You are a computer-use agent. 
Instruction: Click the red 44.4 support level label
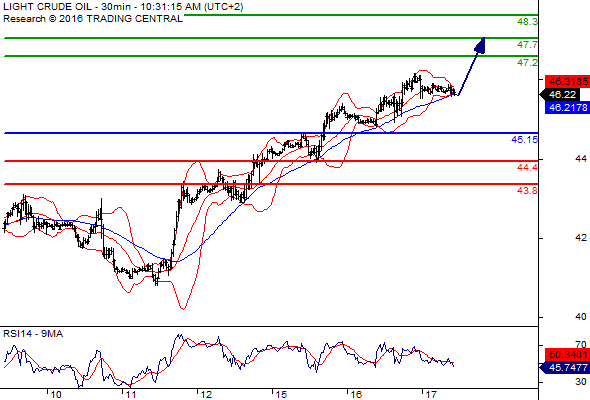[527, 167]
